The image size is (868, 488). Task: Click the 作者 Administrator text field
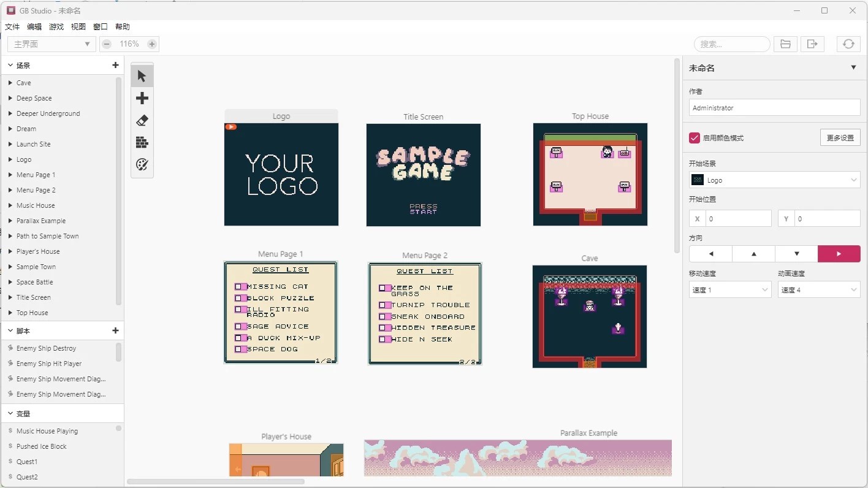pos(774,108)
